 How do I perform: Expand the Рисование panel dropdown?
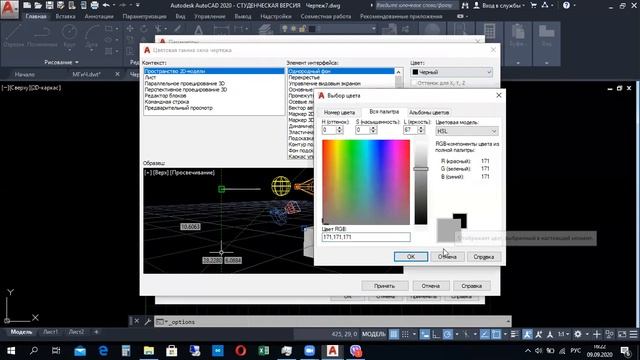pyautogui.click(x=62, y=62)
